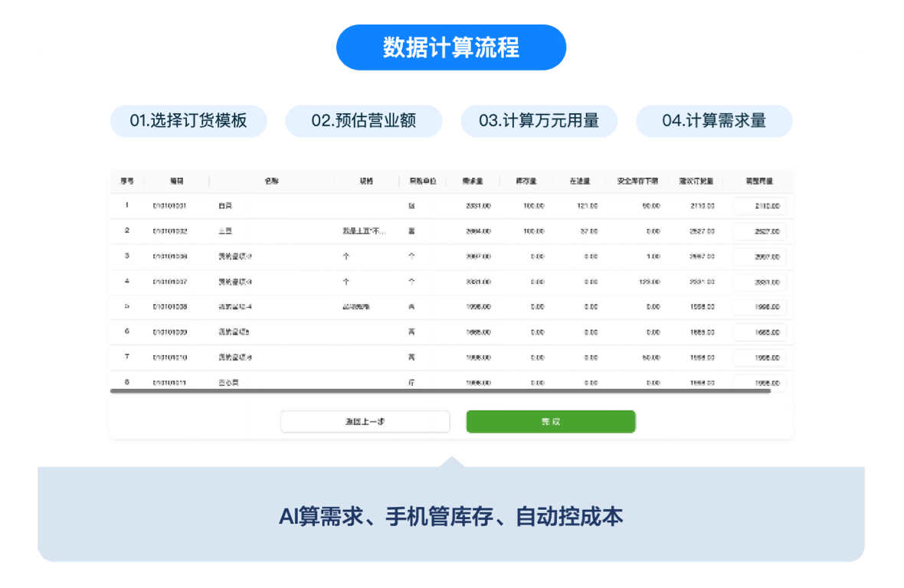Image resolution: width=904 pixels, height=588 pixels.
Task: Select step 01.选择订货模板
Action: click(188, 121)
